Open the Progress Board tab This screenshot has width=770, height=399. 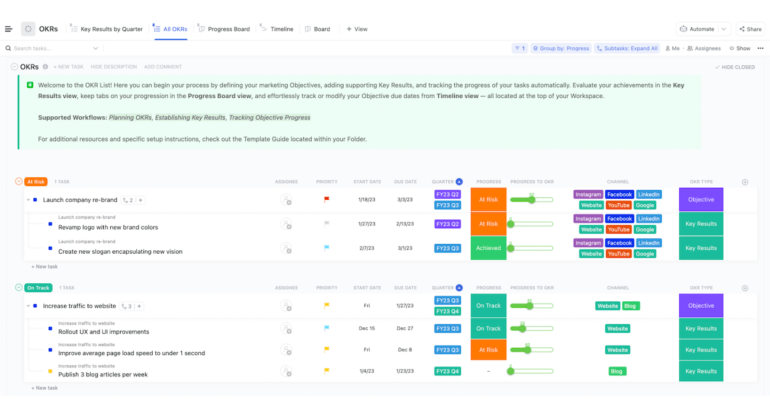[224, 29]
